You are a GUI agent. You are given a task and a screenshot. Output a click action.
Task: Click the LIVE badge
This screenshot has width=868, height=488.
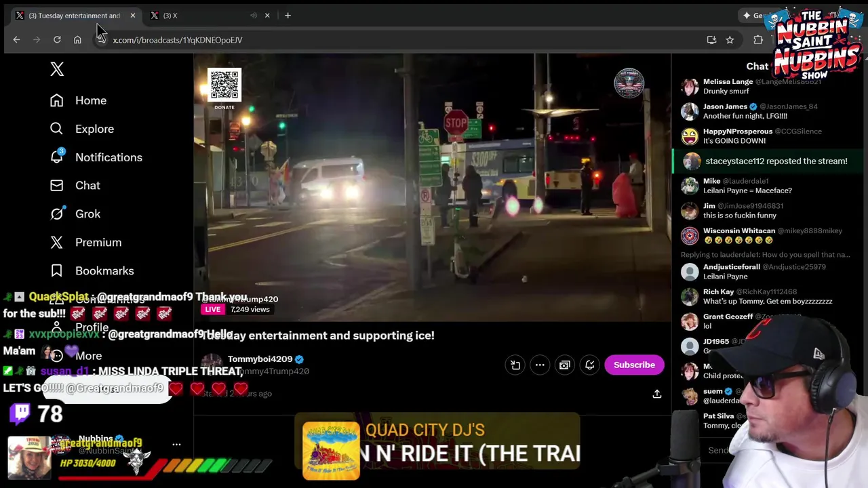(213, 309)
